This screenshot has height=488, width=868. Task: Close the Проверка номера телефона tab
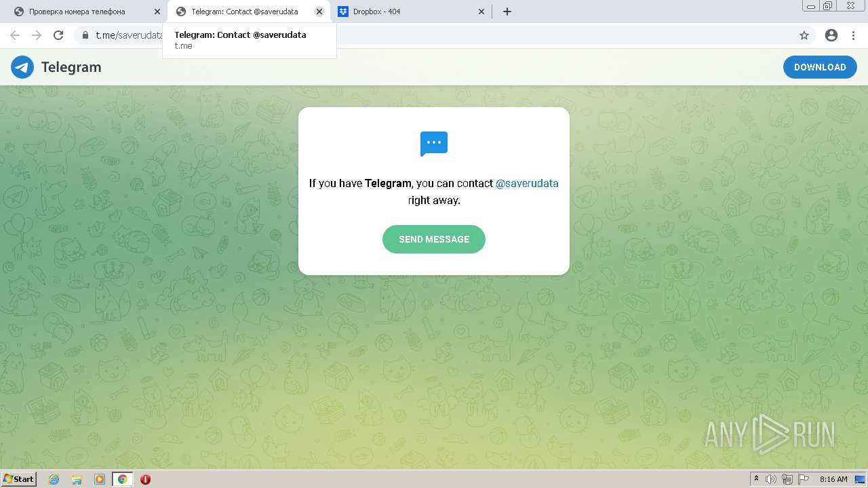point(157,12)
